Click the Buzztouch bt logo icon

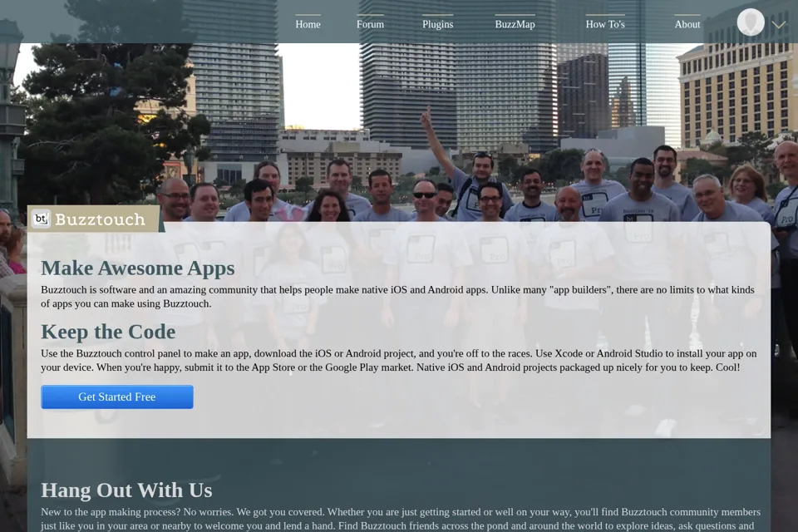(x=41, y=219)
